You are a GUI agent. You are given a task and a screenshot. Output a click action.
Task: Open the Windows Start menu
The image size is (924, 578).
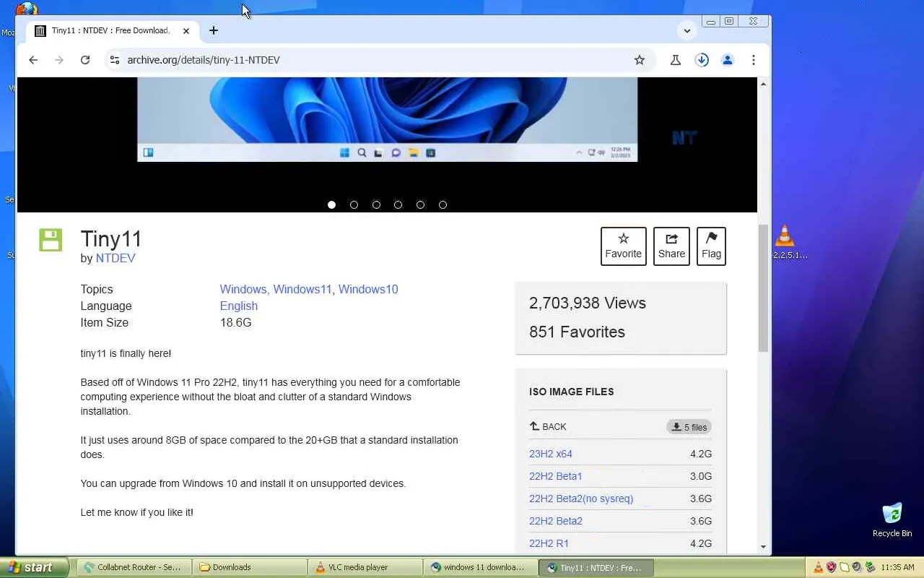[34, 567]
